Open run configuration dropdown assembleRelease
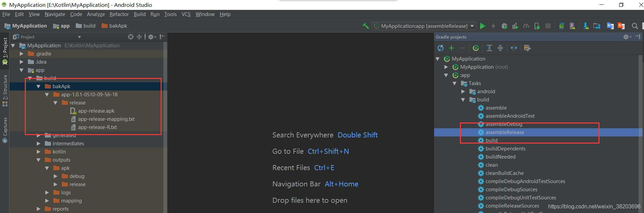This screenshot has height=213, width=644. (x=424, y=26)
